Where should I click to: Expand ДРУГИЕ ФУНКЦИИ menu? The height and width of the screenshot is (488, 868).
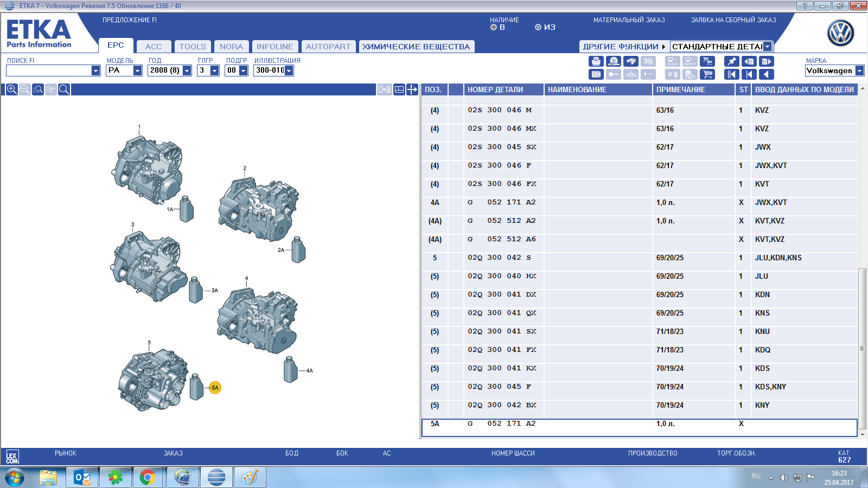[x=623, y=47]
